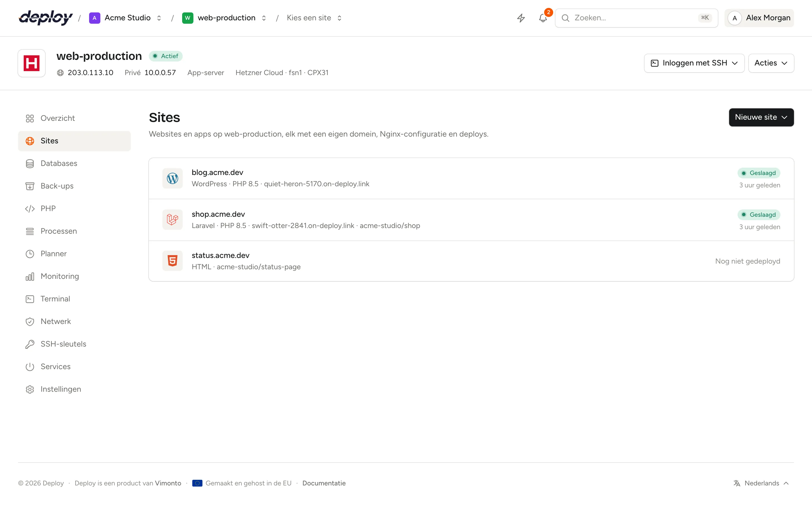Open the shop.acme.dev site
The image size is (812, 508).
click(x=471, y=220)
